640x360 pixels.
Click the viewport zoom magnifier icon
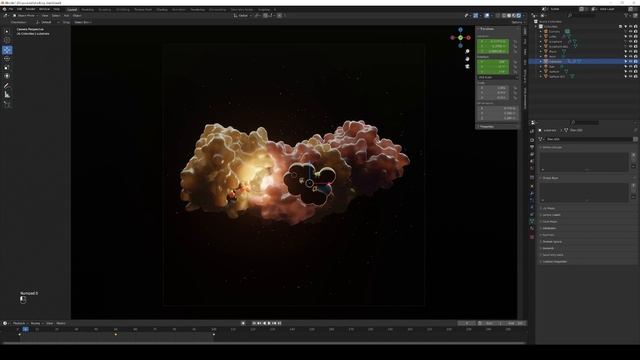(467, 51)
